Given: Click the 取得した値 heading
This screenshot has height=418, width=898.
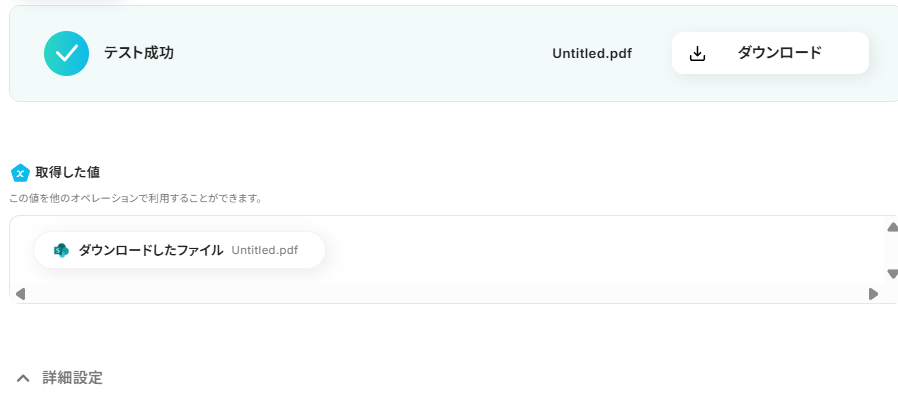Looking at the screenshot, I should [68, 172].
